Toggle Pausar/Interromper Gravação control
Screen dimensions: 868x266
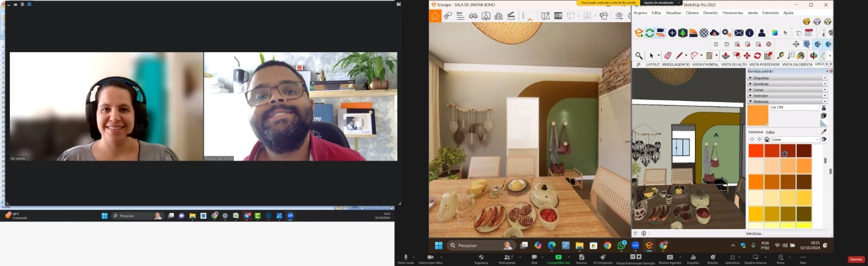point(636,258)
